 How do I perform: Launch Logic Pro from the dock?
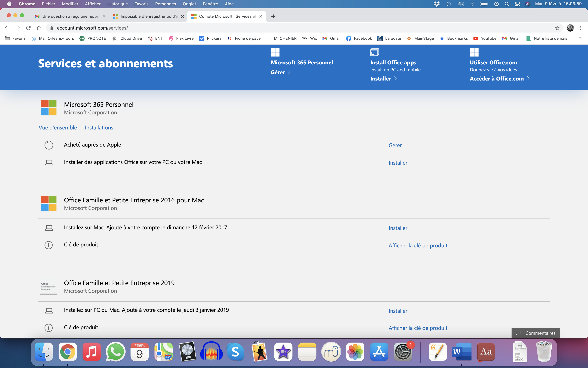(187, 352)
